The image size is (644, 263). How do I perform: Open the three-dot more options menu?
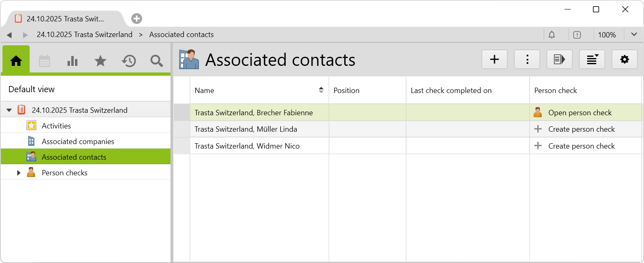point(527,60)
